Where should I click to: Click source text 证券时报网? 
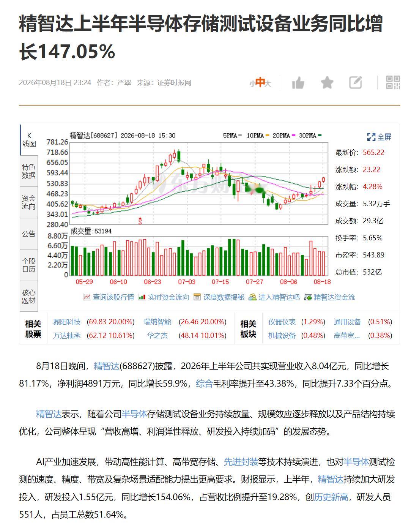tap(175, 82)
